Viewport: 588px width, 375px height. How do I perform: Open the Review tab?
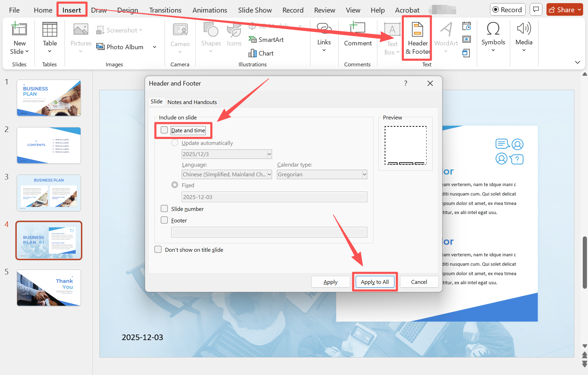[325, 10]
